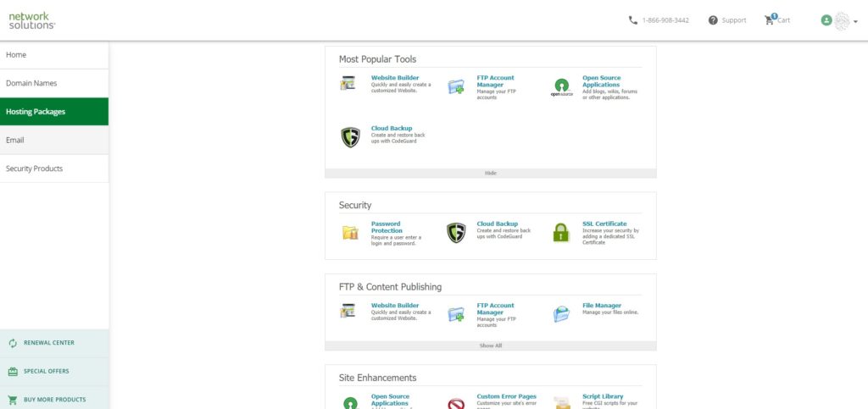Click the Script Library icon
This screenshot has height=409, width=868.
click(x=561, y=403)
